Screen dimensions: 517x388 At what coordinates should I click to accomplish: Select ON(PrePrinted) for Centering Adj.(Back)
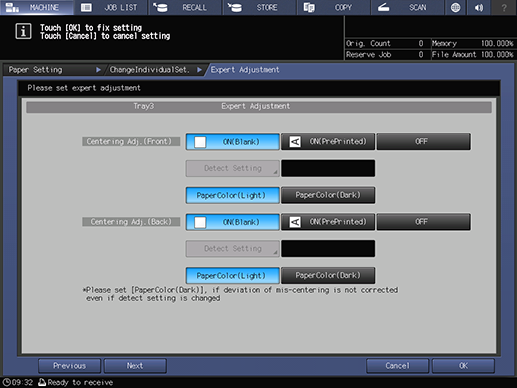[328, 222]
